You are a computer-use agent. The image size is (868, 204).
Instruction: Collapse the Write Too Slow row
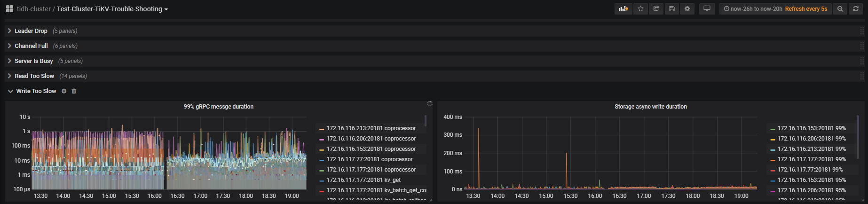(x=36, y=91)
